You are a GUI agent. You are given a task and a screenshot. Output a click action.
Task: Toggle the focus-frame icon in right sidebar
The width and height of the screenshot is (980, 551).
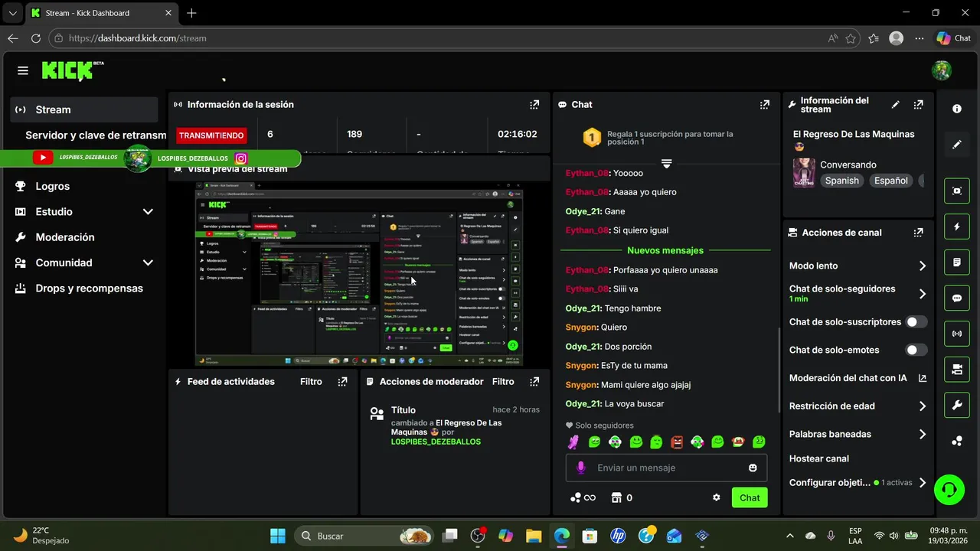pyautogui.click(x=957, y=191)
